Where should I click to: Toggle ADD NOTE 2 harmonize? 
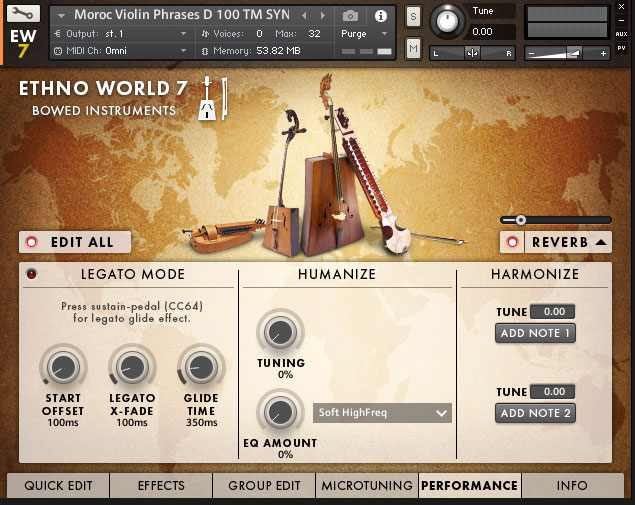[x=535, y=413]
